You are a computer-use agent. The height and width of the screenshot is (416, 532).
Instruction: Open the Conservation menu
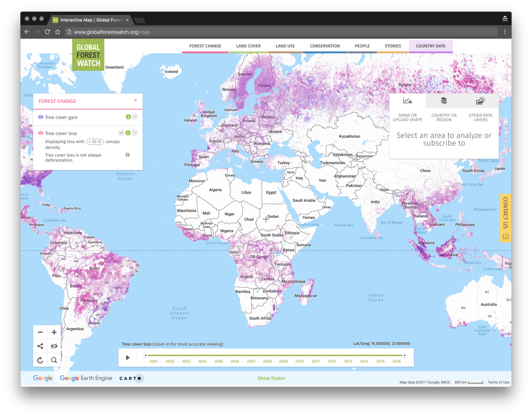325,46
